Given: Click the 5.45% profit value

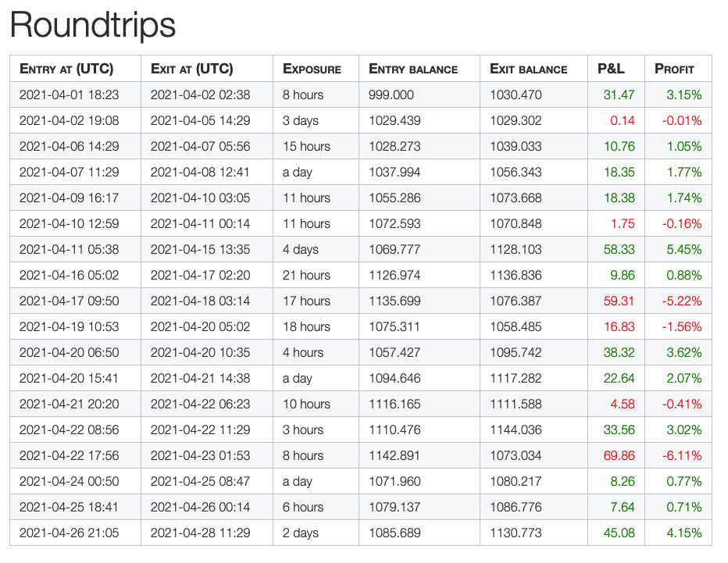Looking at the screenshot, I should (x=683, y=250).
